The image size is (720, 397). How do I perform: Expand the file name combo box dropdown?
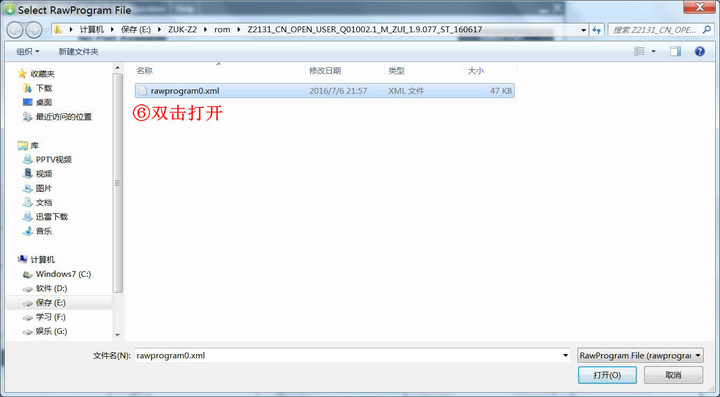coord(565,355)
